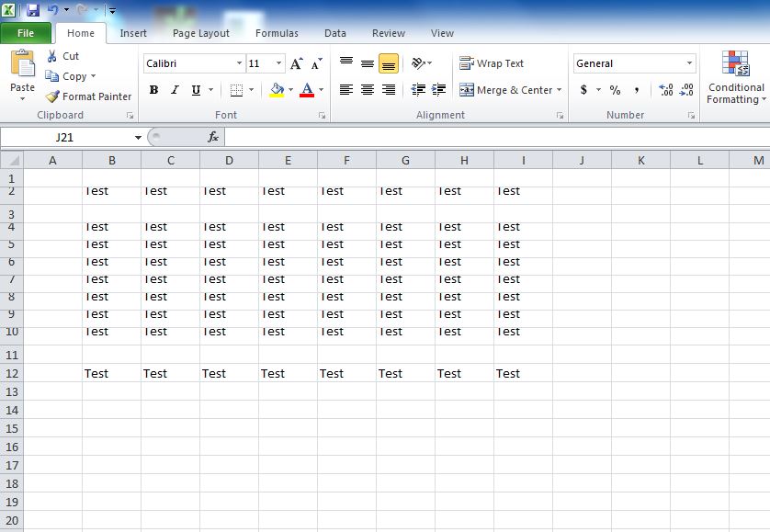Screen dimensions: 770x532
Task: Toggle Italic formatting
Action: pos(175,90)
